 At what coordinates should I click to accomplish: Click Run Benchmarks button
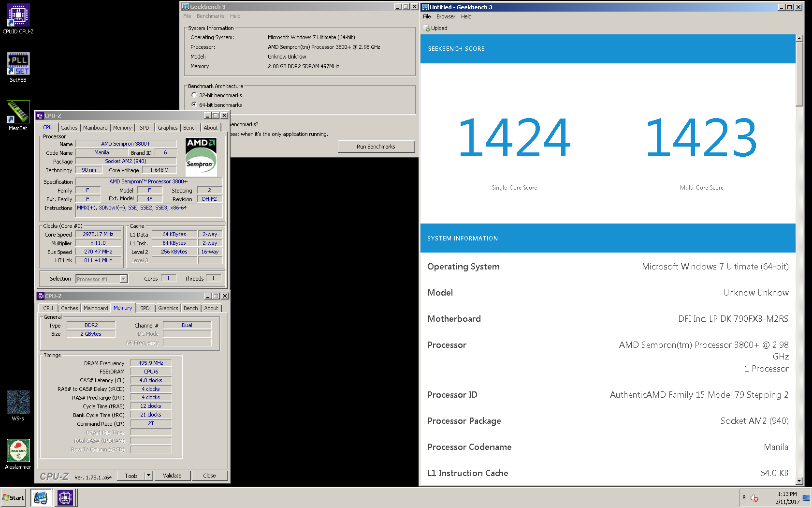[376, 147]
